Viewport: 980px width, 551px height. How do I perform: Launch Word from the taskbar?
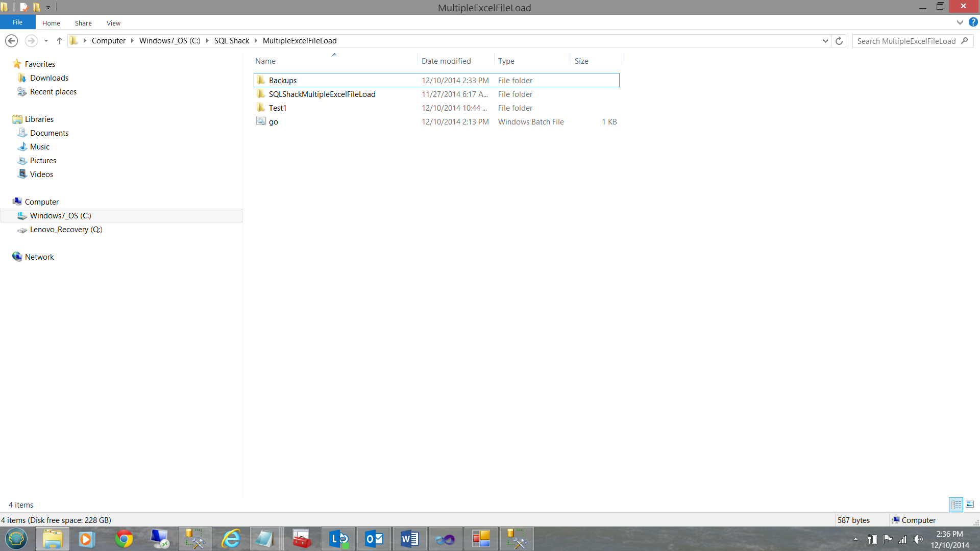pyautogui.click(x=409, y=539)
